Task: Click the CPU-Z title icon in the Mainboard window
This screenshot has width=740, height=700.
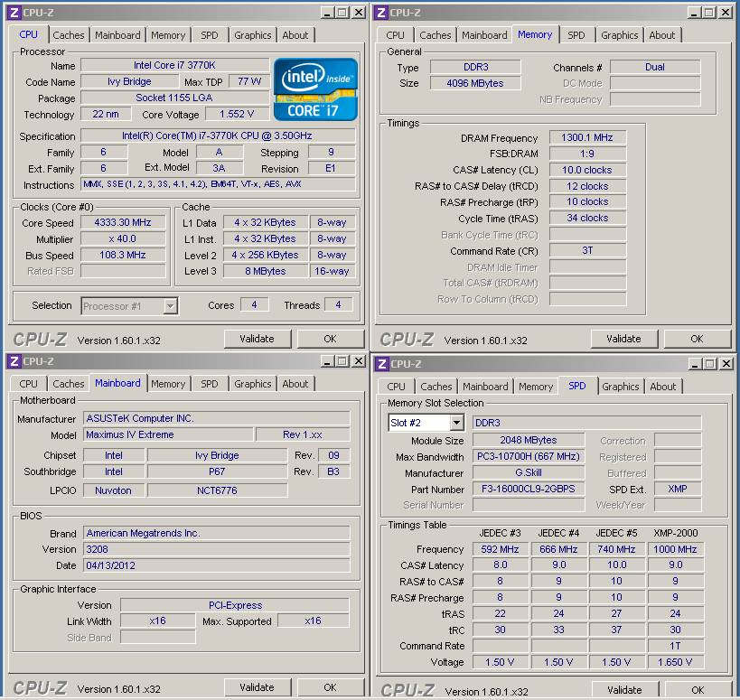Action: click(14, 361)
